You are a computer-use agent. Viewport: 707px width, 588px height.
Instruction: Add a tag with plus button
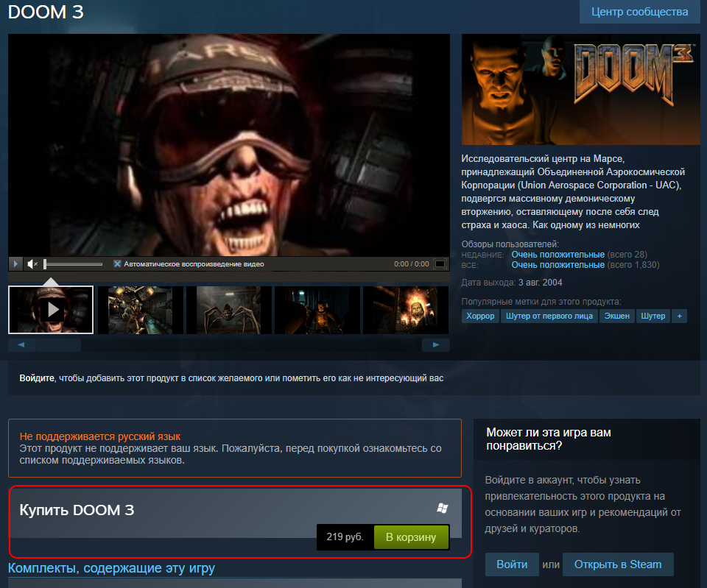coord(680,316)
